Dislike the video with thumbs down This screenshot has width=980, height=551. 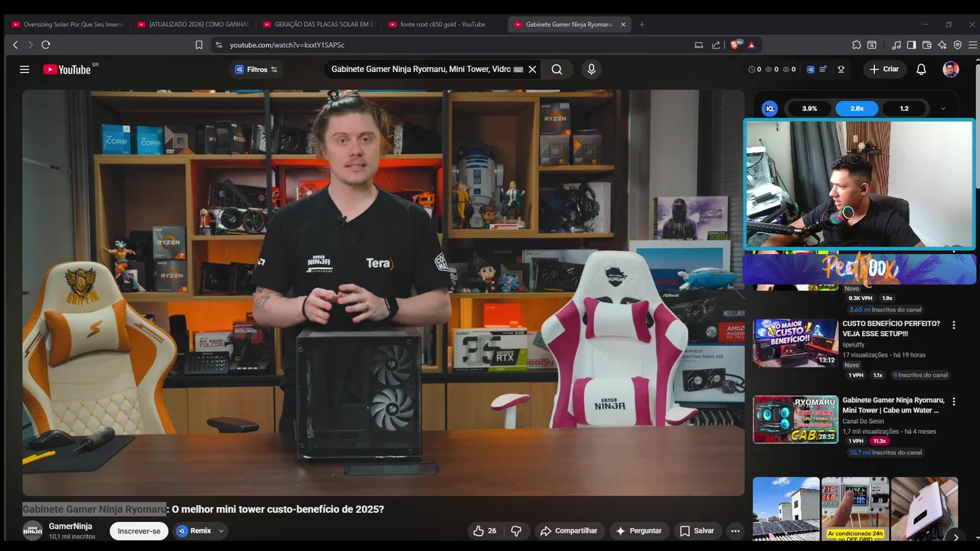pos(516,531)
